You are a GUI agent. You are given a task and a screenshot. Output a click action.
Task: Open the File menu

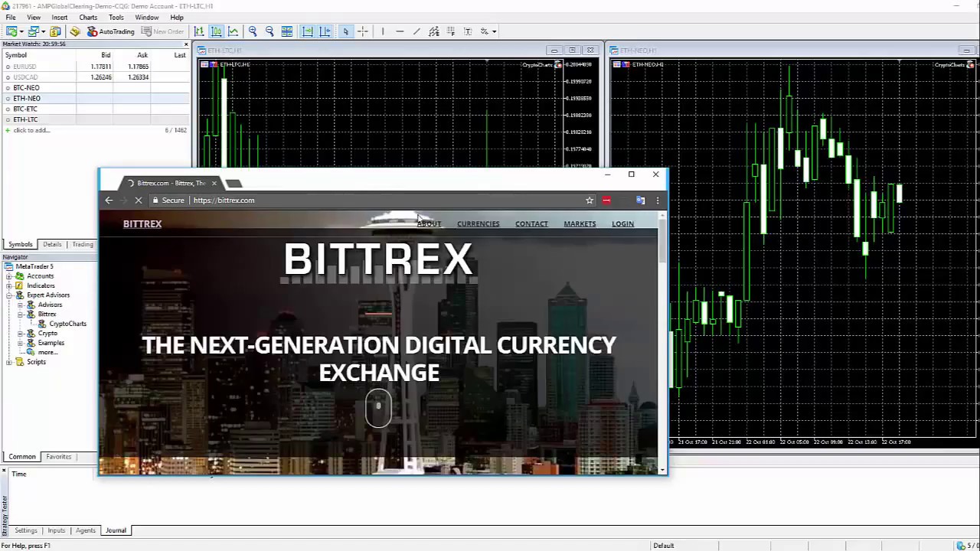(11, 18)
